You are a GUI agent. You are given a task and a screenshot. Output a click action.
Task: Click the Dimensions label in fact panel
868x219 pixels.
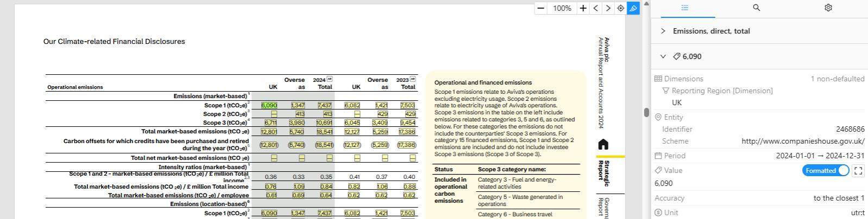(683, 79)
